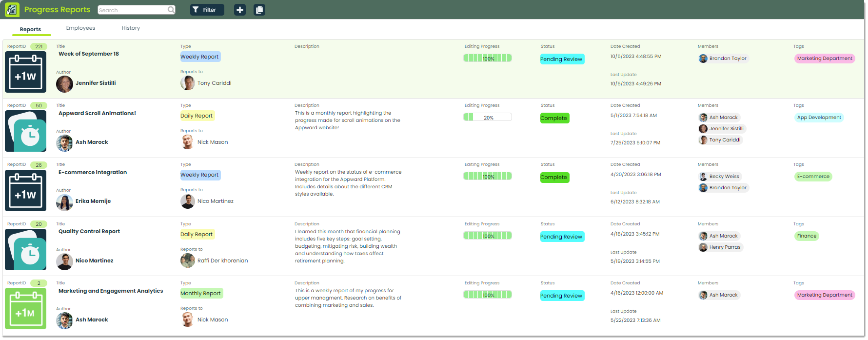The image size is (868, 340).
Task: Click the Pending Review status in report 221
Action: click(562, 59)
